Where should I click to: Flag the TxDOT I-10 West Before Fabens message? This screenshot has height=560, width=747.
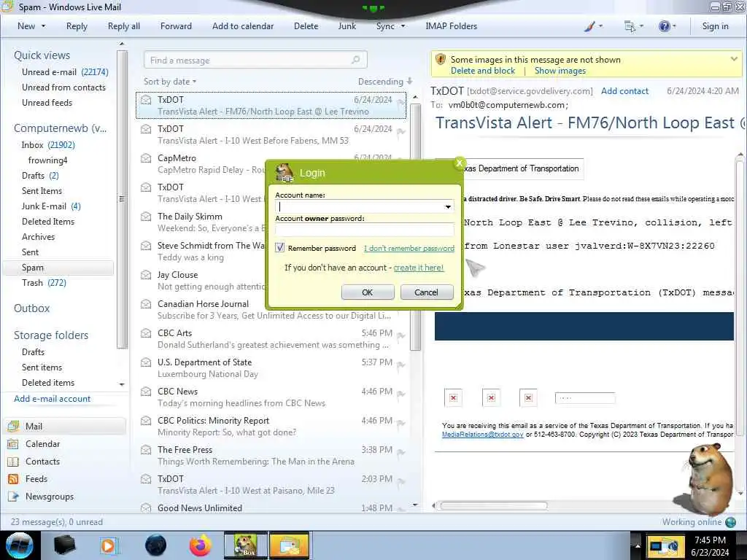(x=401, y=132)
